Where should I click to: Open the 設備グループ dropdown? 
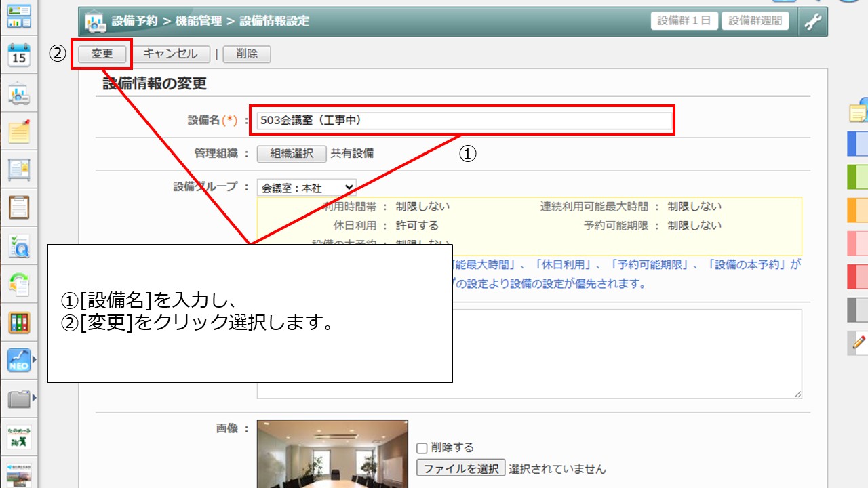point(307,188)
